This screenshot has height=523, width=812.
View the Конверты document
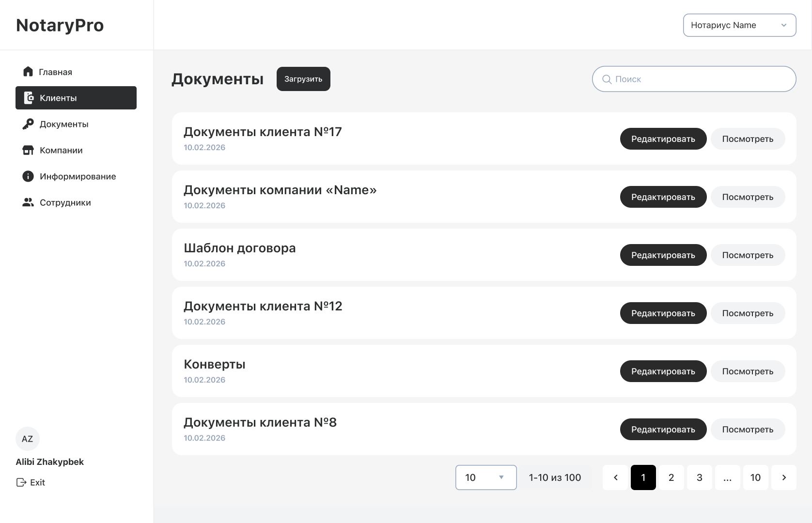pyautogui.click(x=748, y=371)
